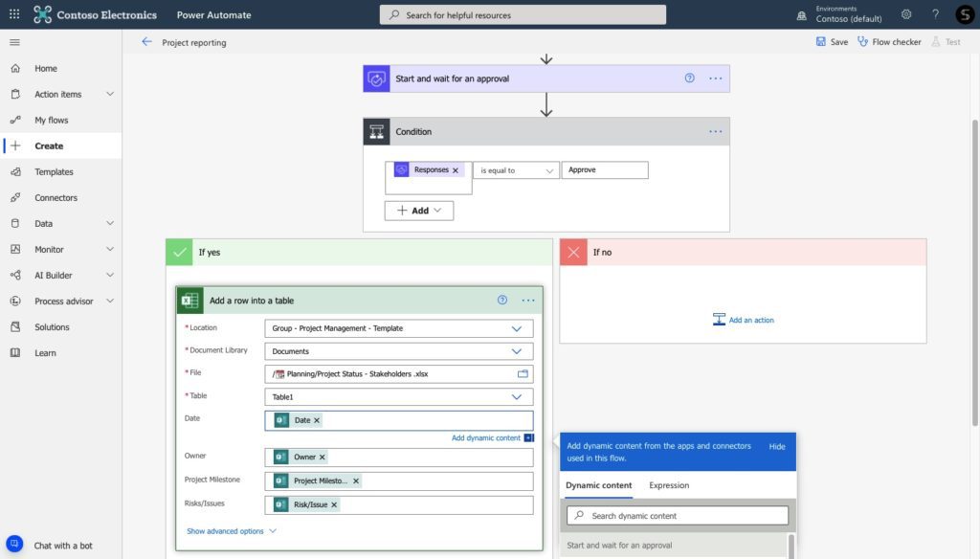The height and width of the screenshot is (559, 980).
Task: Click the Flow checker stethoscope icon
Action: [862, 41]
